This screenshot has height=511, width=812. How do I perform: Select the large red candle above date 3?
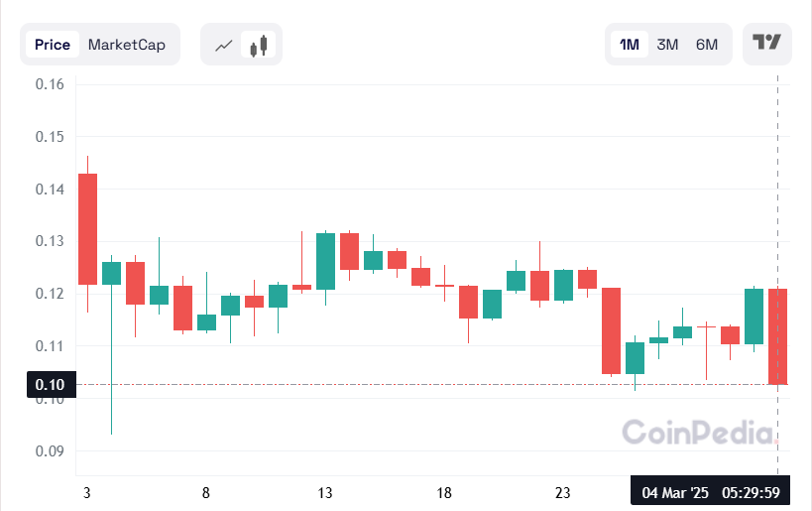87,229
